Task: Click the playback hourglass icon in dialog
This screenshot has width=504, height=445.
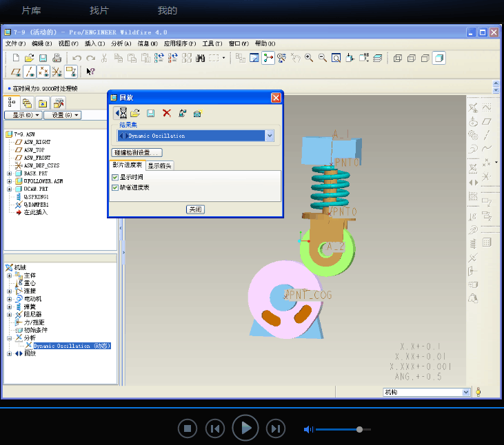Action: pyautogui.click(x=121, y=113)
